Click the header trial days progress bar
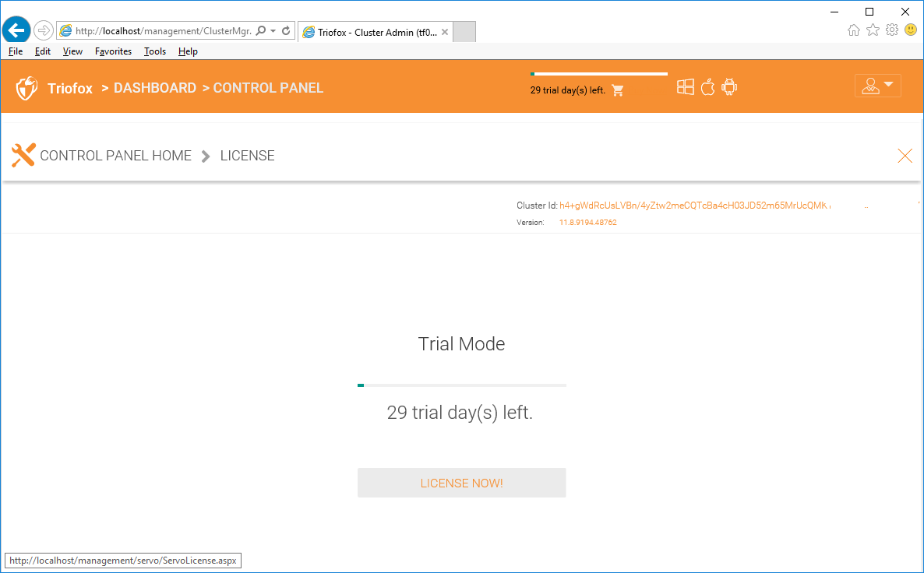The height and width of the screenshot is (573, 924). click(x=598, y=74)
